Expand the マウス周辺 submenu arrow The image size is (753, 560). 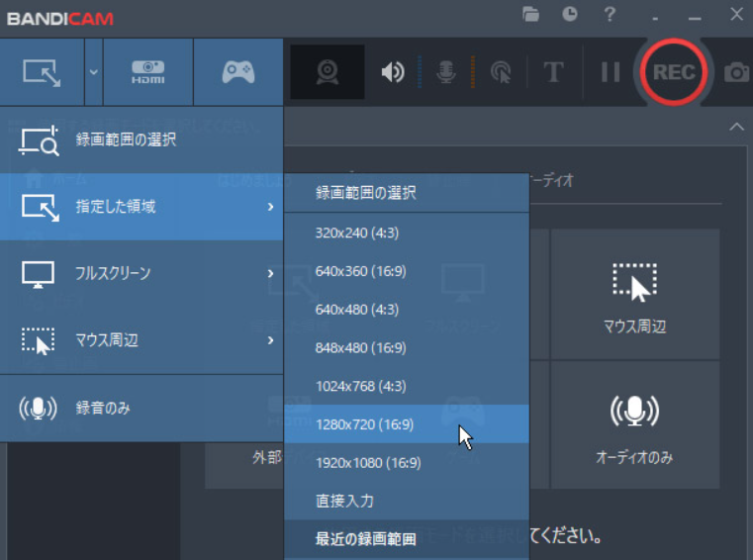click(x=270, y=340)
